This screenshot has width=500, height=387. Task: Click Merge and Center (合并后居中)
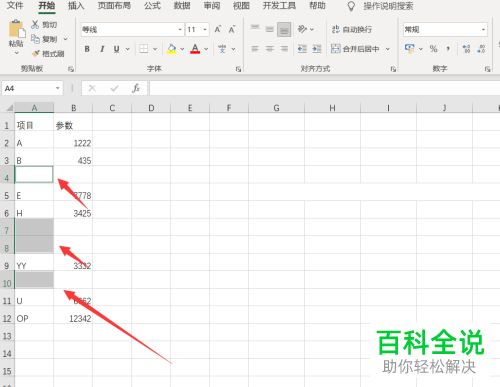click(355, 49)
